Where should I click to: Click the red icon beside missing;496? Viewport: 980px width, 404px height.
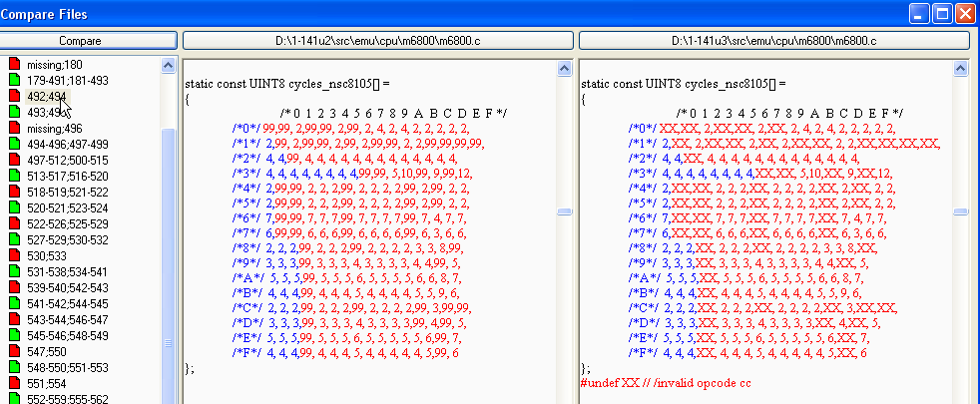[14, 128]
